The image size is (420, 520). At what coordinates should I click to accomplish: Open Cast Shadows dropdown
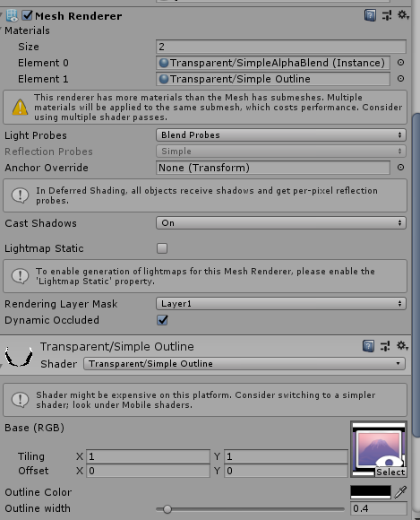(281, 223)
